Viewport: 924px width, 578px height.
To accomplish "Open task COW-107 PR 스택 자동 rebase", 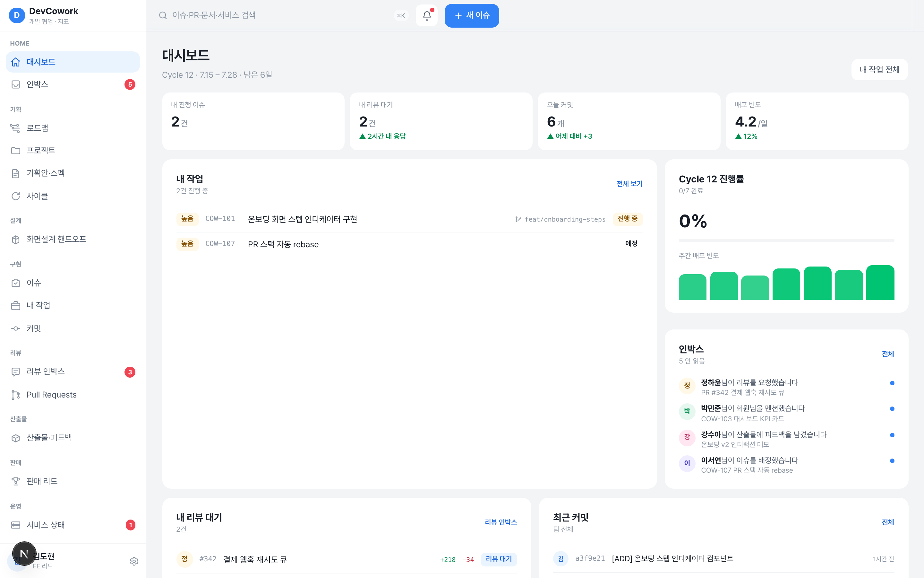I will tap(409, 244).
